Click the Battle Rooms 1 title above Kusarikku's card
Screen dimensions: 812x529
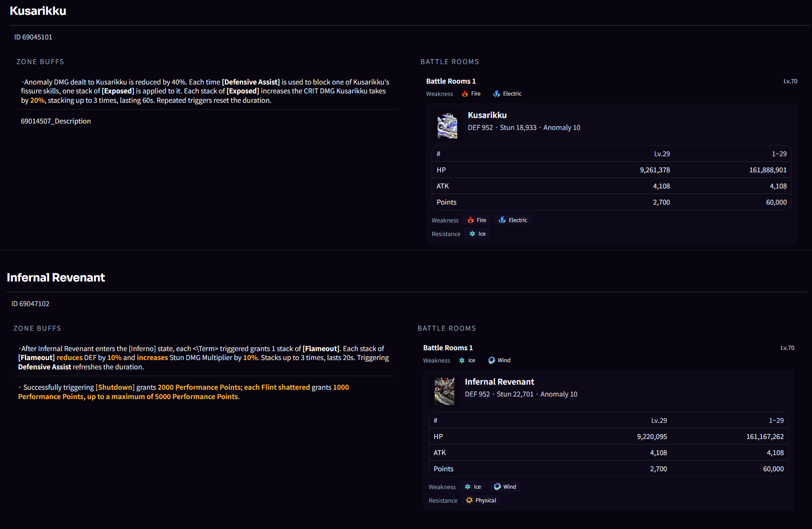point(451,82)
